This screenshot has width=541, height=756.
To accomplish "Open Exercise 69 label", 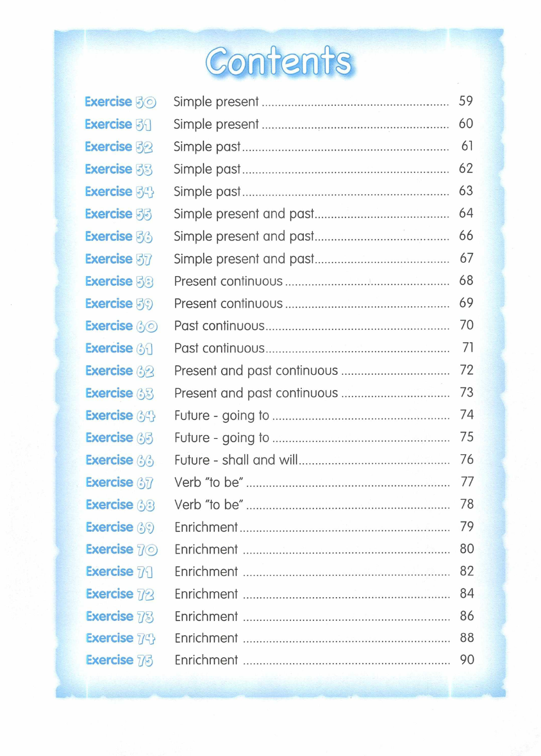I will 120,527.
